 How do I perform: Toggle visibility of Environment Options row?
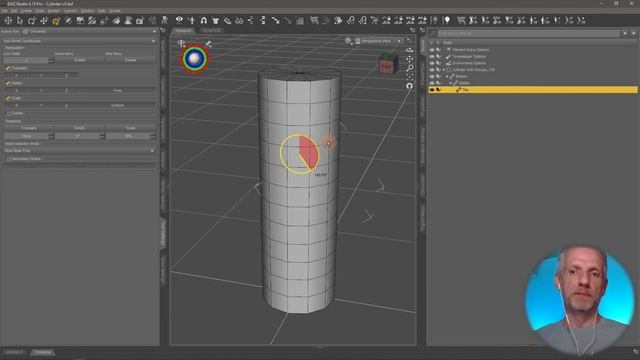pos(432,63)
